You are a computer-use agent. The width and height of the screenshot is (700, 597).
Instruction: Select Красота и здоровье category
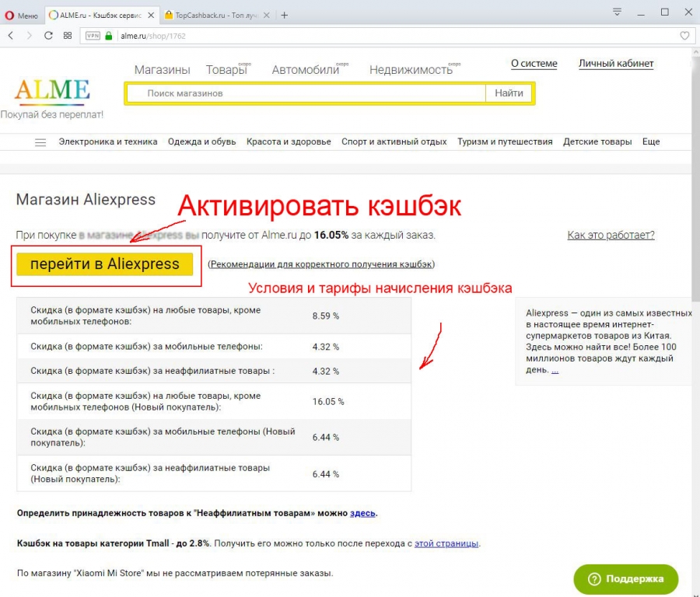(289, 142)
